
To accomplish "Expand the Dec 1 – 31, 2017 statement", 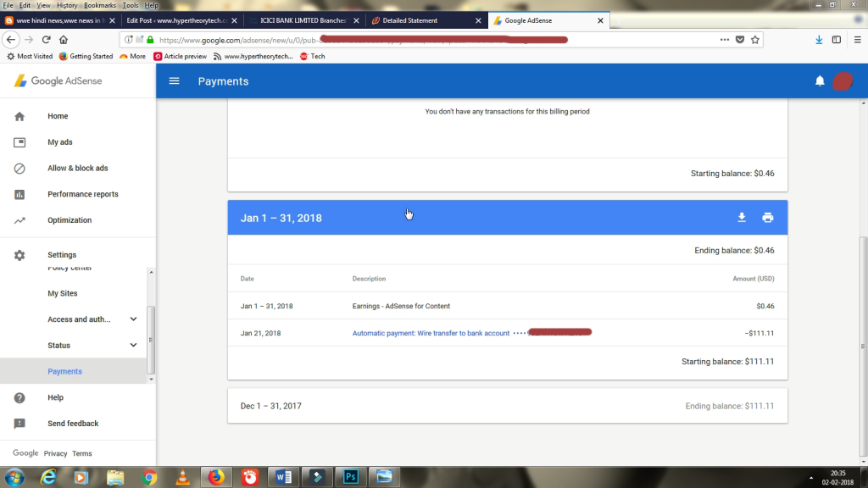I will pos(508,406).
